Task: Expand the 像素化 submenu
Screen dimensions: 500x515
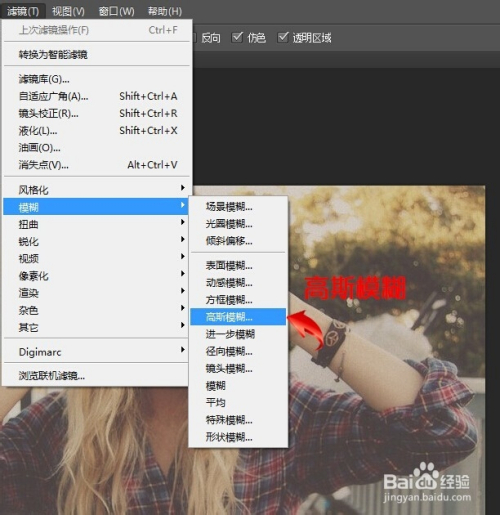Action: pyautogui.click(x=96, y=275)
